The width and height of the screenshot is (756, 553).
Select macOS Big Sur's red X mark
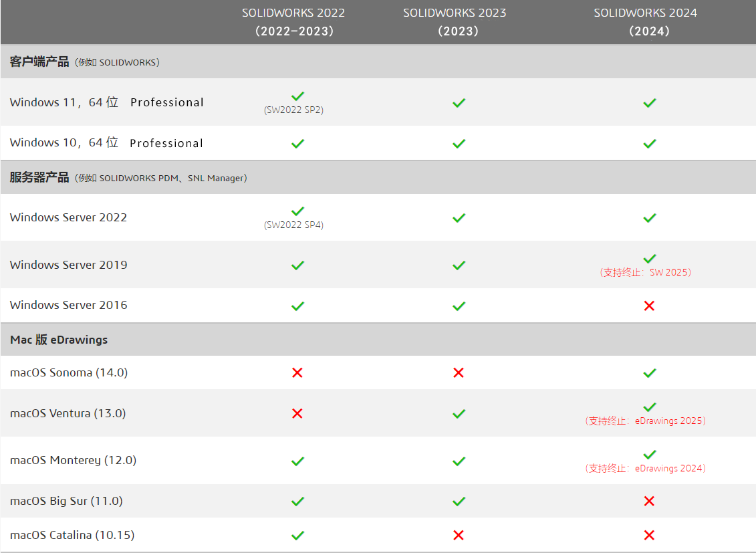648,501
